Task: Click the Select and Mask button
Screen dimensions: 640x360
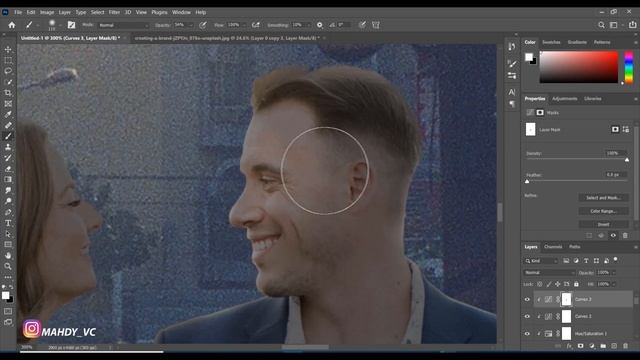Action: coord(603,198)
